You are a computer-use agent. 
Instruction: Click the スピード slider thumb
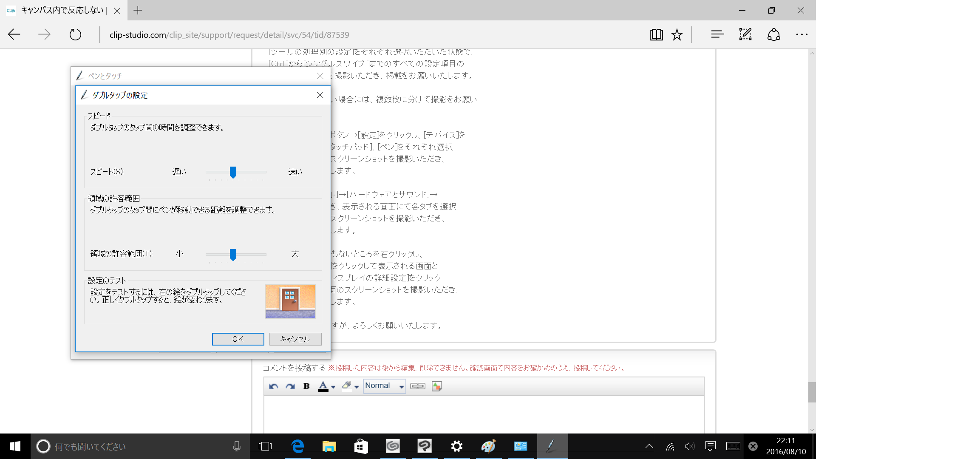tap(233, 172)
